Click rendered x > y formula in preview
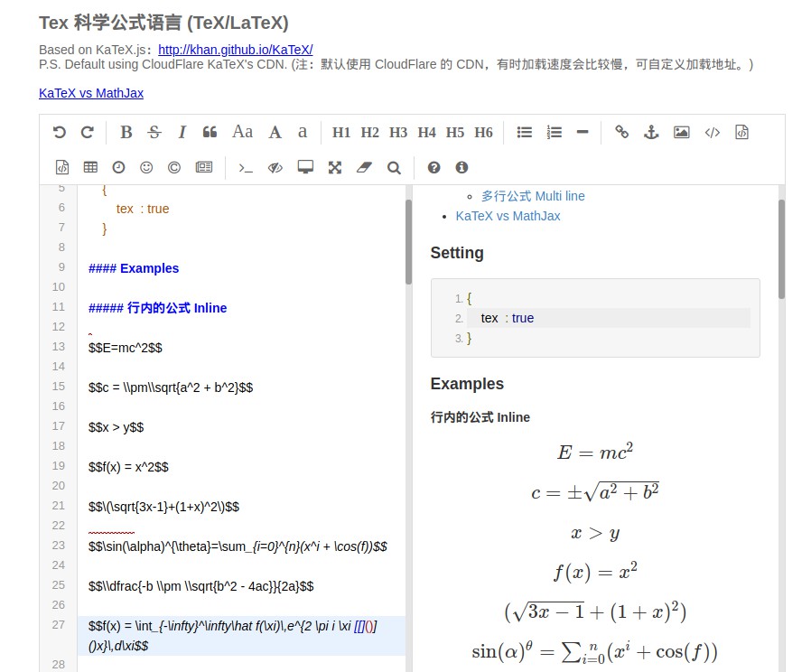 click(x=595, y=533)
